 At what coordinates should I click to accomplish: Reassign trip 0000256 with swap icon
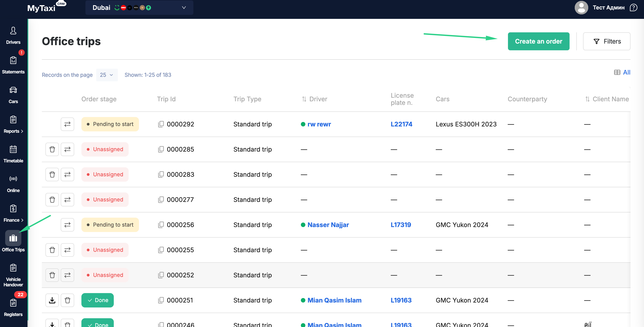(x=67, y=225)
